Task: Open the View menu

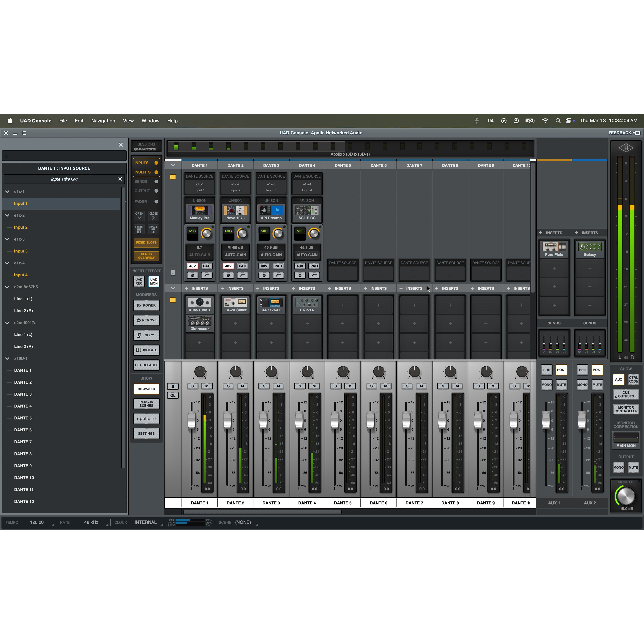Action: pos(128,121)
